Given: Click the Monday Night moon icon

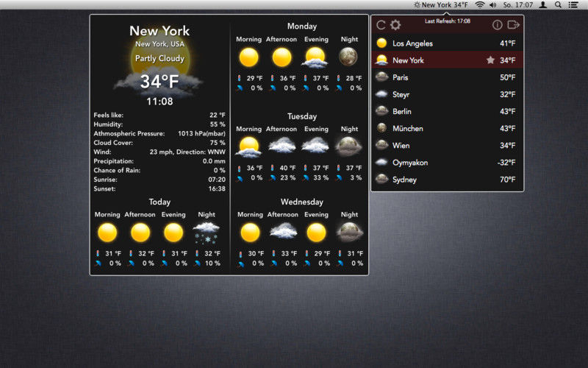Looking at the screenshot, I should tap(348, 57).
